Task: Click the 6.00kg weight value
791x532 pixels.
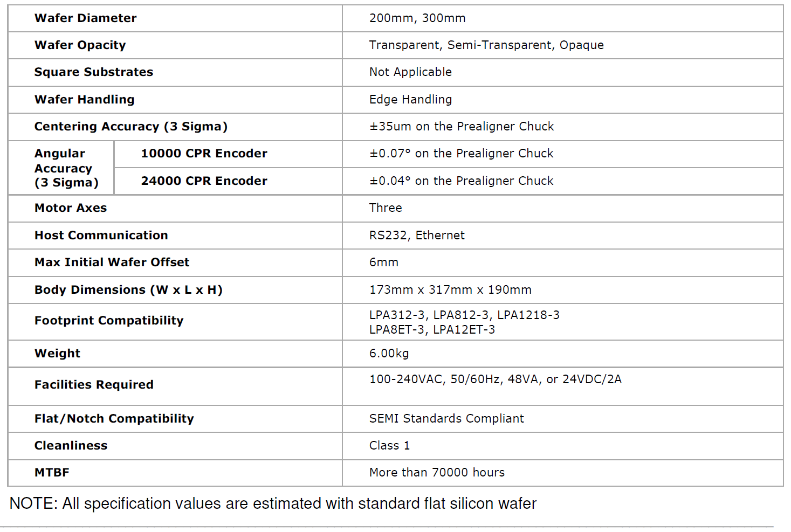Action: pyautogui.click(x=389, y=354)
